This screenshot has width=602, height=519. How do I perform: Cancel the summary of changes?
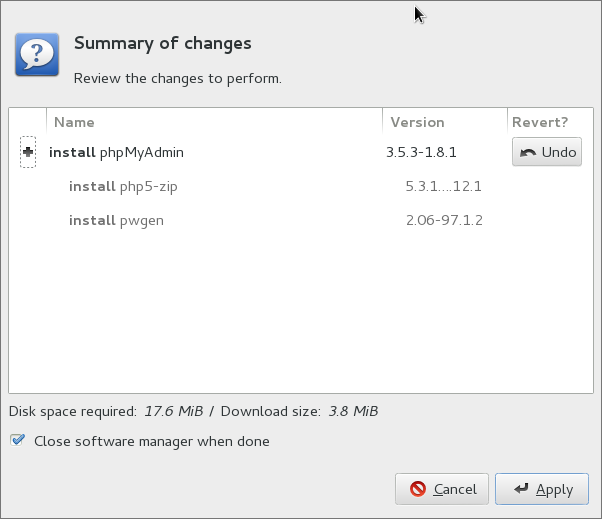click(x=442, y=489)
